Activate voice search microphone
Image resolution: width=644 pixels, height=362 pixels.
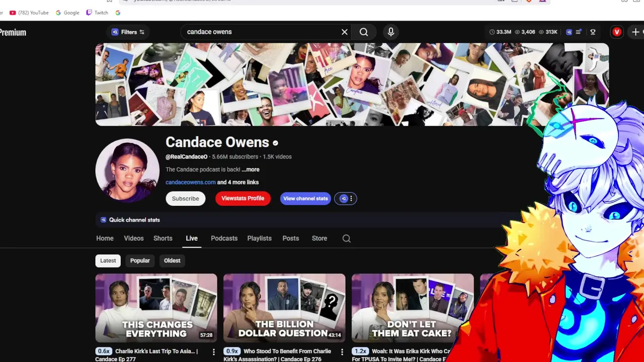point(391,32)
